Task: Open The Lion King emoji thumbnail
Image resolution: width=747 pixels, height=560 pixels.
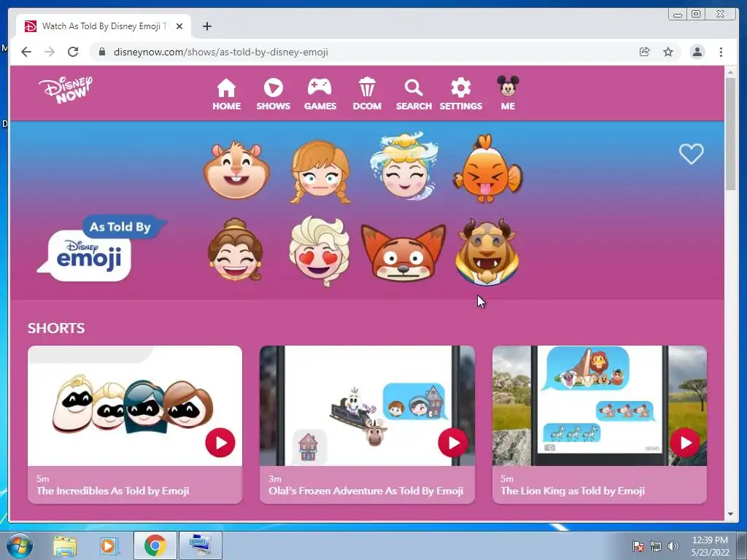Action: point(600,405)
